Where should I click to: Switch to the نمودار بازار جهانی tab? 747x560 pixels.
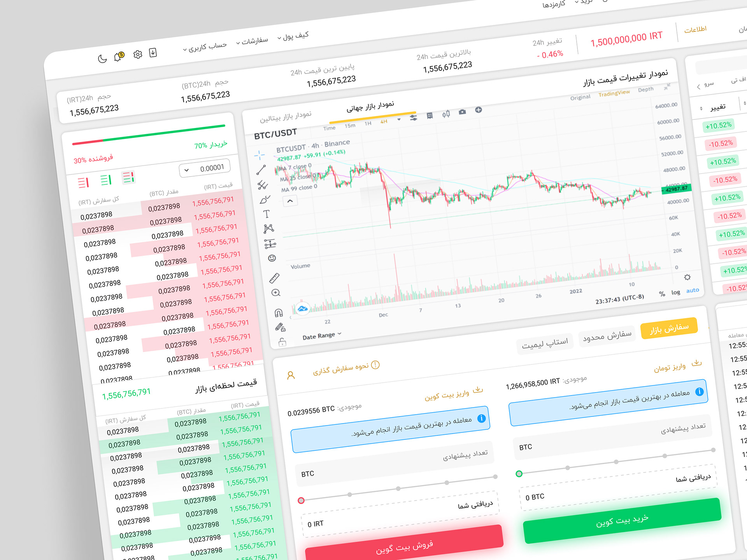click(x=370, y=107)
